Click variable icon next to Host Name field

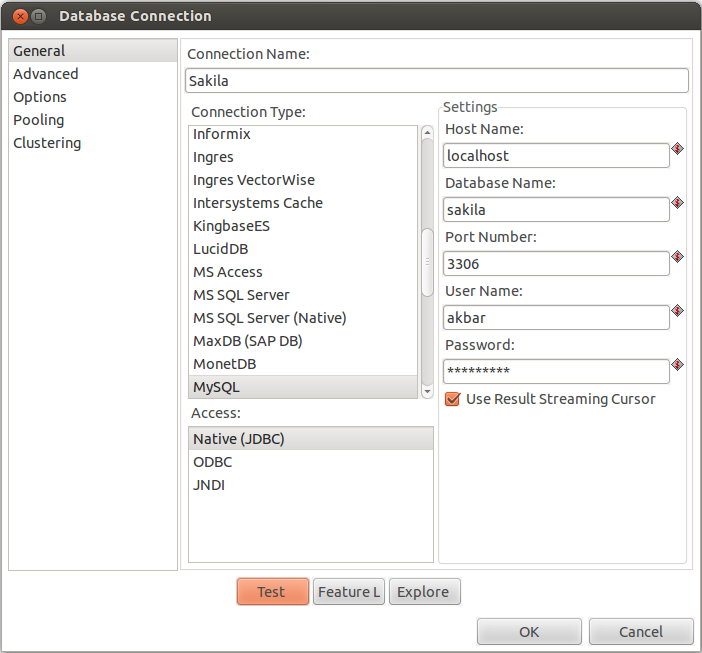[677, 149]
